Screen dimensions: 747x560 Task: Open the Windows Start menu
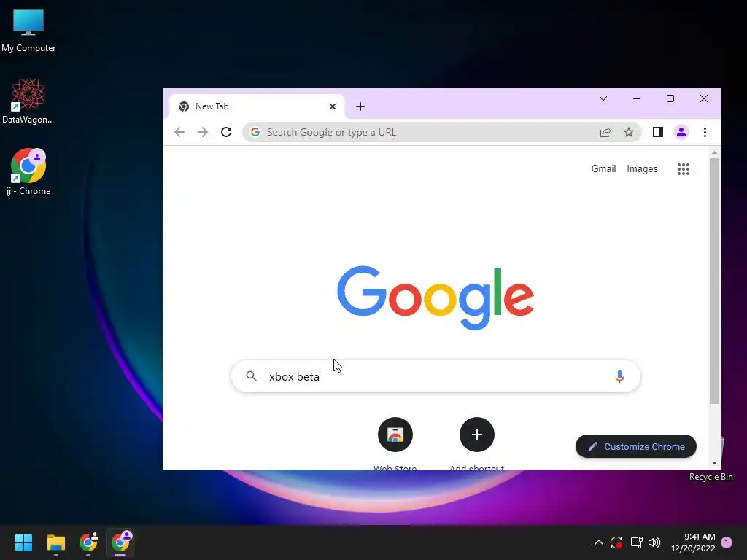tap(23, 542)
